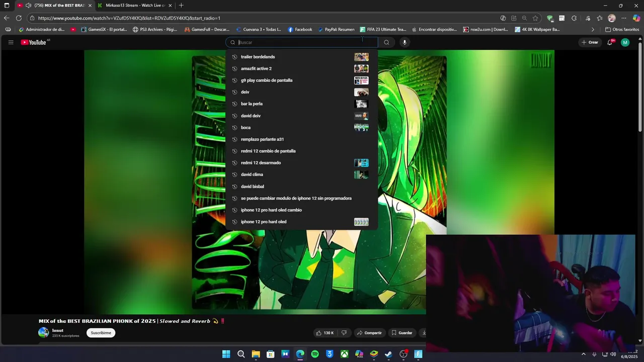Open the PayPal: Resumen bookmark
The height and width of the screenshot is (362, 644).
click(x=336, y=30)
